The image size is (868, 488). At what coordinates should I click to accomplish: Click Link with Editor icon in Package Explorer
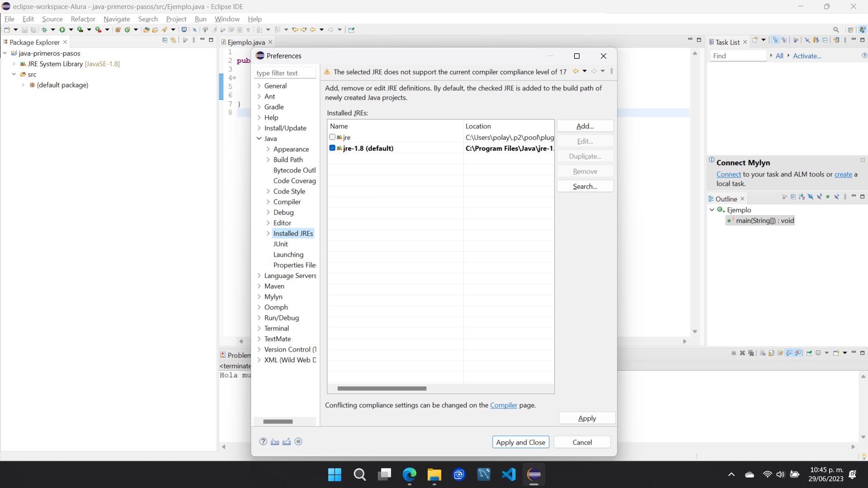173,40
